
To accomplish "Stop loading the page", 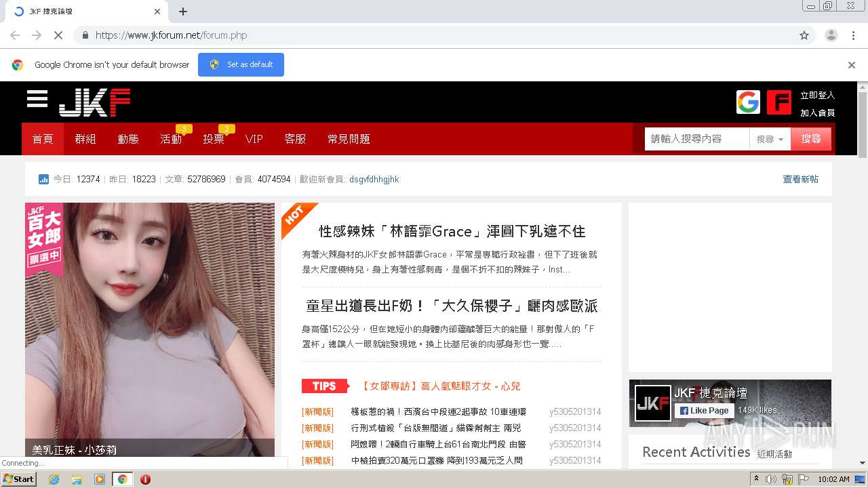I will [x=58, y=35].
